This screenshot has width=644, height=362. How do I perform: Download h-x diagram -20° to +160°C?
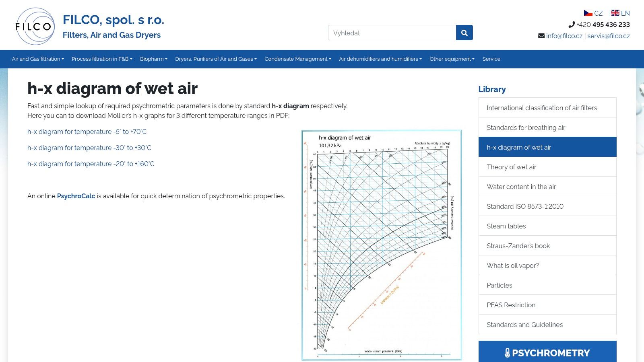pyautogui.click(x=91, y=164)
